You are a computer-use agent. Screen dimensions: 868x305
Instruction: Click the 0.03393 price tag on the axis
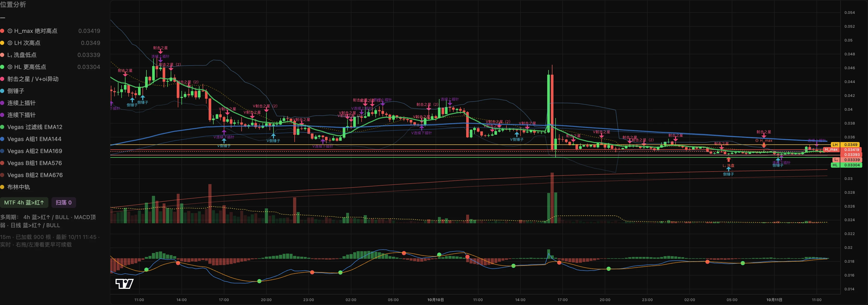click(852, 155)
